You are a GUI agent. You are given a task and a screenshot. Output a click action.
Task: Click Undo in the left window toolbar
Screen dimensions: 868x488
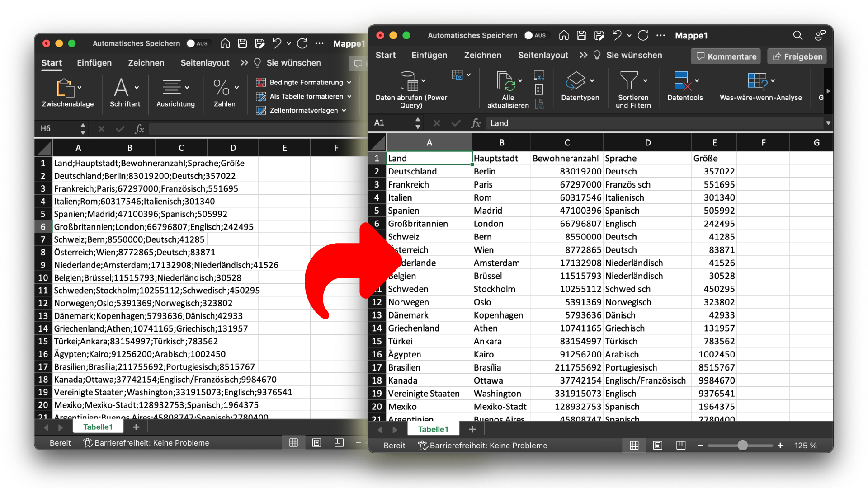click(277, 43)
